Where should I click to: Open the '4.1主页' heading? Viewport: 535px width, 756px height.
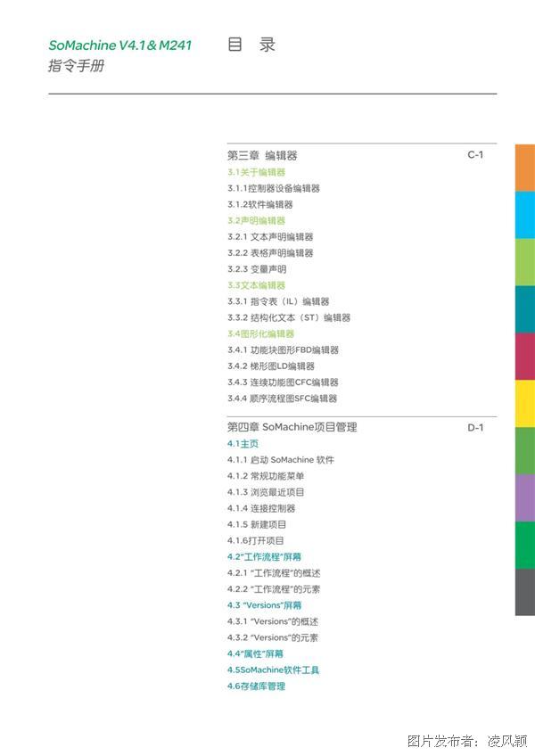point(243,444)
